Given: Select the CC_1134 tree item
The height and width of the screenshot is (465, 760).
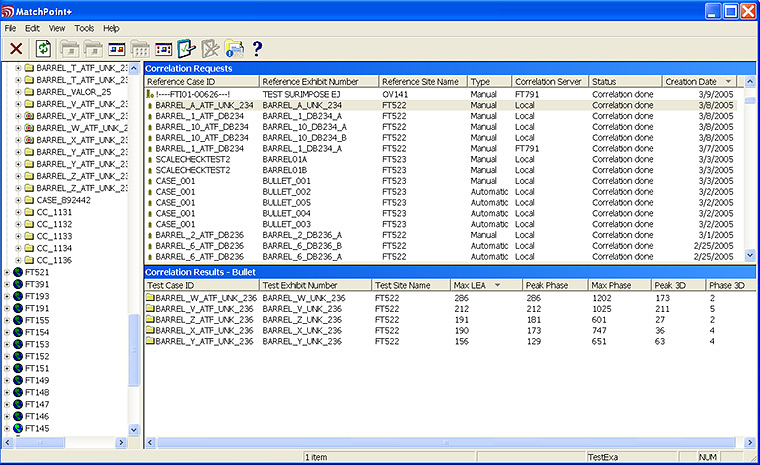Looking at the screenshot, I should click(54, 248).
